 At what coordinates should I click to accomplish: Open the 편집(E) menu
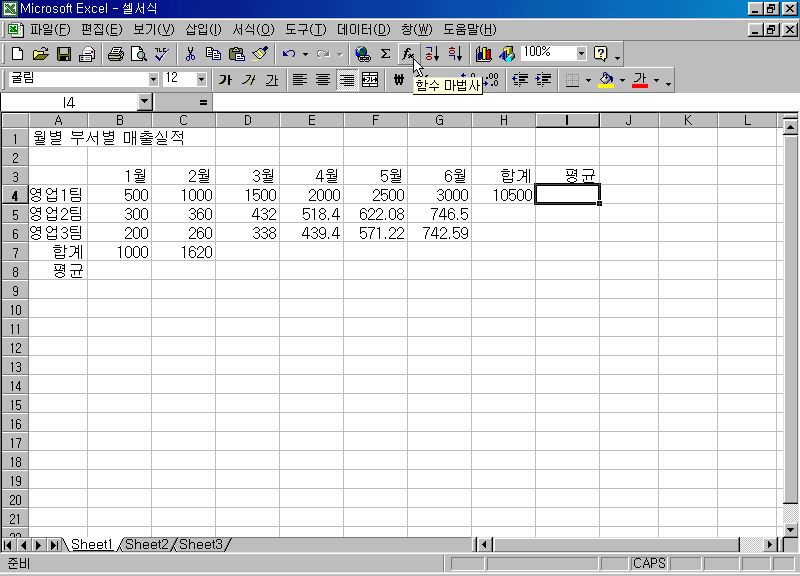(102, 30)
